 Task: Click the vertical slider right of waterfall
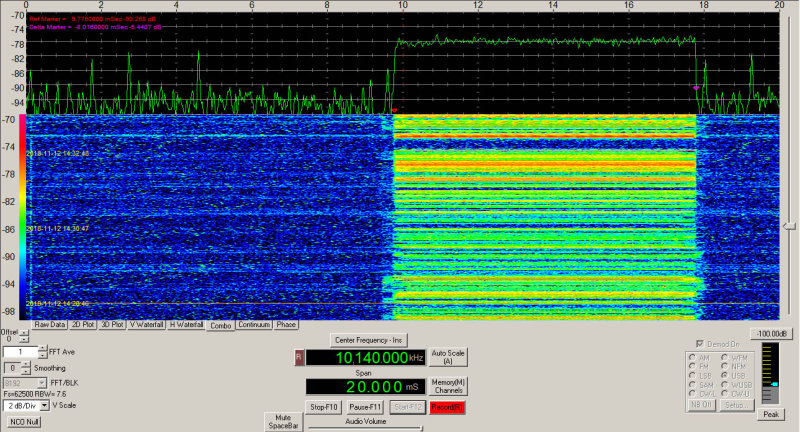[x=789, y=225]
